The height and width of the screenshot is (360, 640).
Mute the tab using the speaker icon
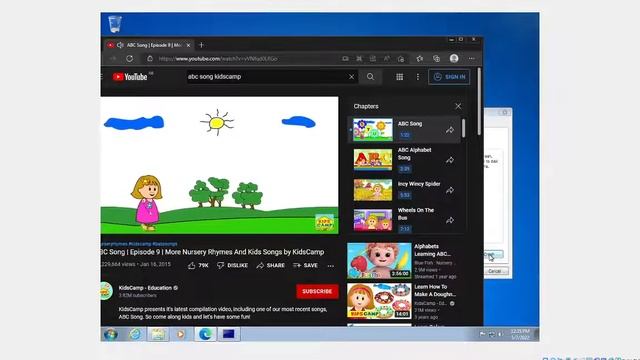pos(120,45)
